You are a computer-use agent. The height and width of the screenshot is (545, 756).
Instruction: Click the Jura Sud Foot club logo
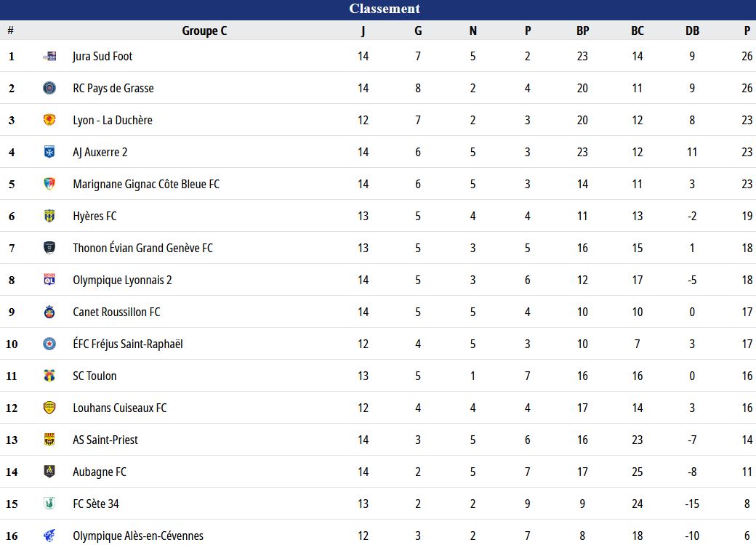49,57
